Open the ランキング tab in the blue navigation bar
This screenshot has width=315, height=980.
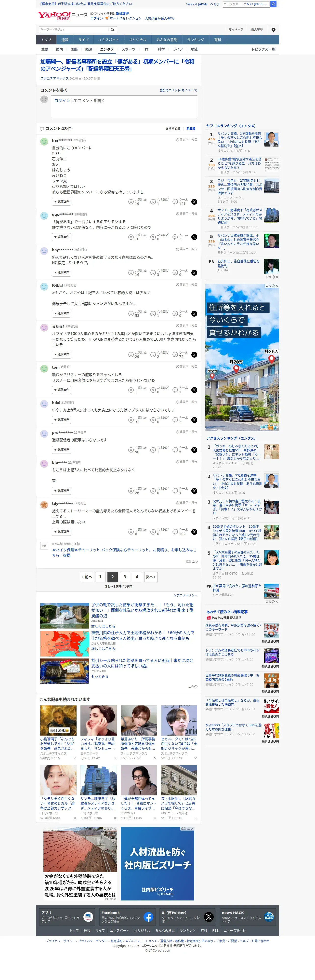(x=196, y=40)
